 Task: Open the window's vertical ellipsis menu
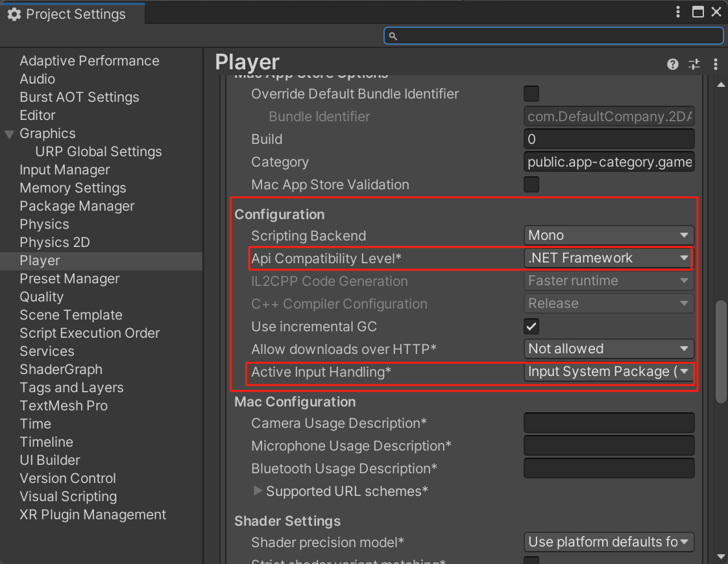[677, 11]
